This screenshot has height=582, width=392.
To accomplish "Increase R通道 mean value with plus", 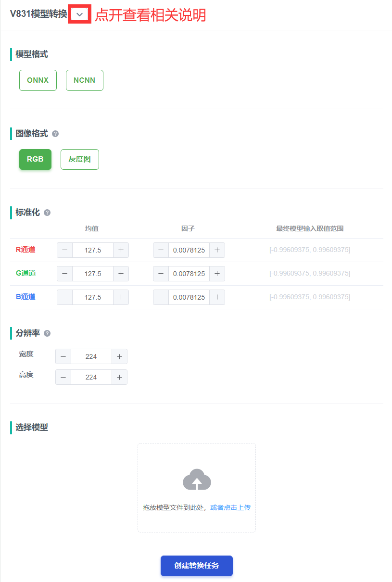I will [x=121, y=250].
